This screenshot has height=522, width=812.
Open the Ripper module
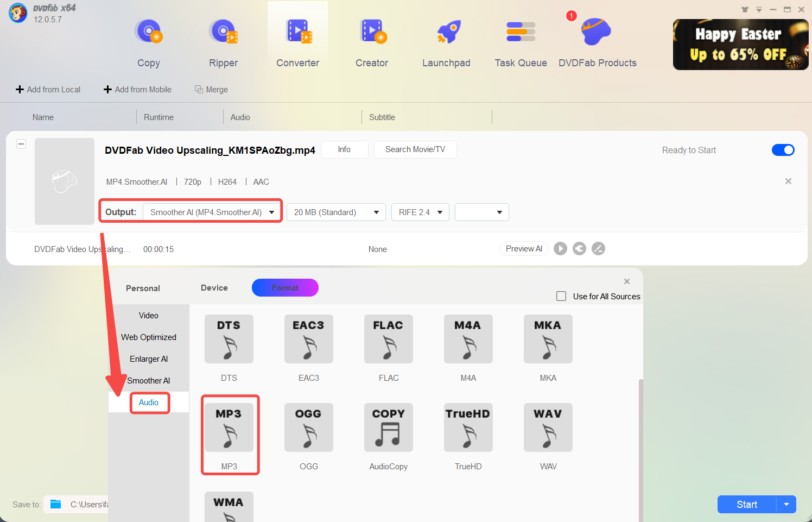coord(223,43)
